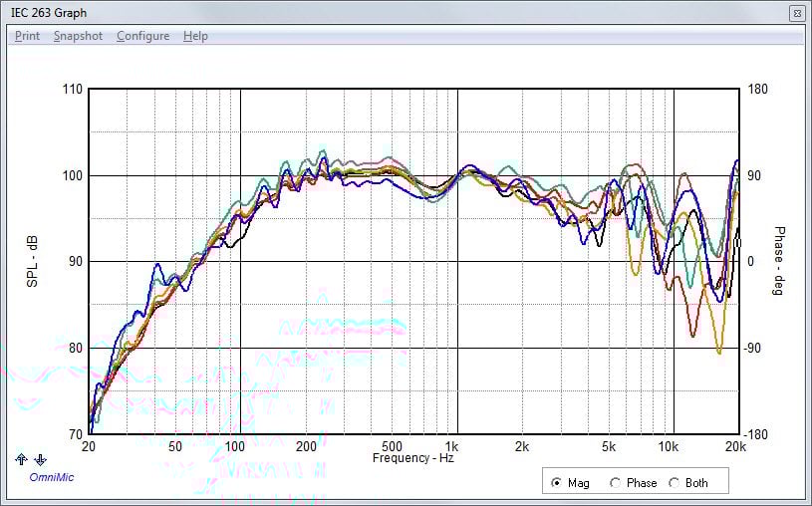
Task: Close the IEC 263 Graph window
Action: (796, 13)
